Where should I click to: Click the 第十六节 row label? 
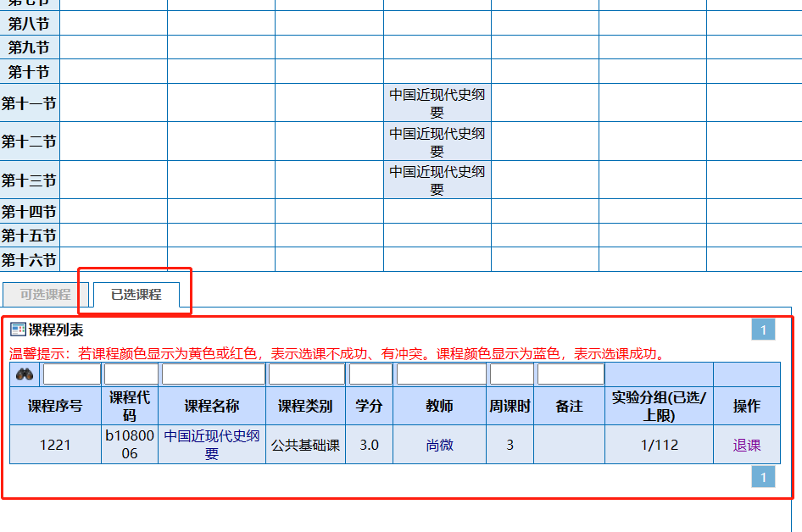click(29, 259)
